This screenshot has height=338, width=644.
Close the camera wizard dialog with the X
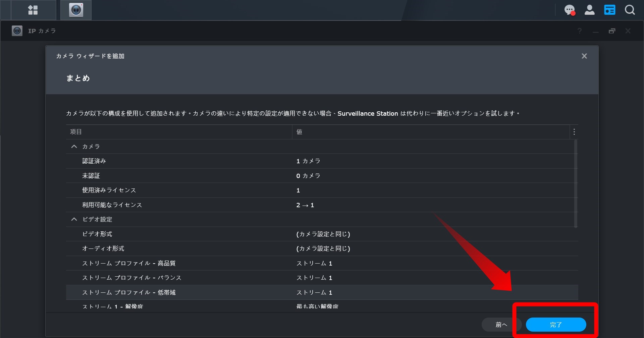584,56
